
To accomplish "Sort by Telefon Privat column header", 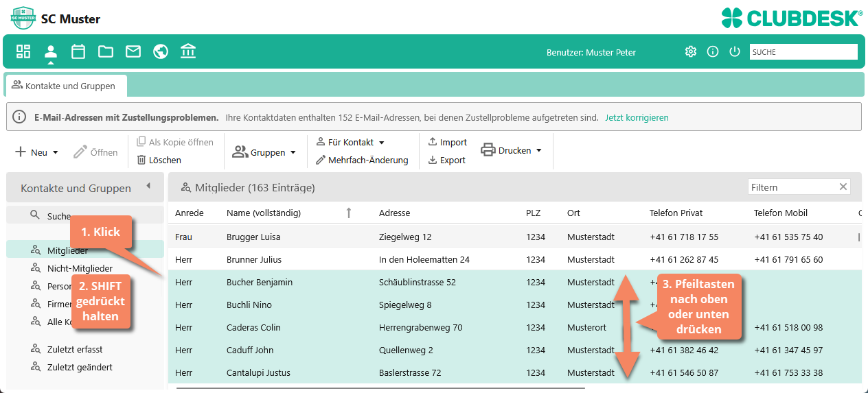I will pos(676,213).
